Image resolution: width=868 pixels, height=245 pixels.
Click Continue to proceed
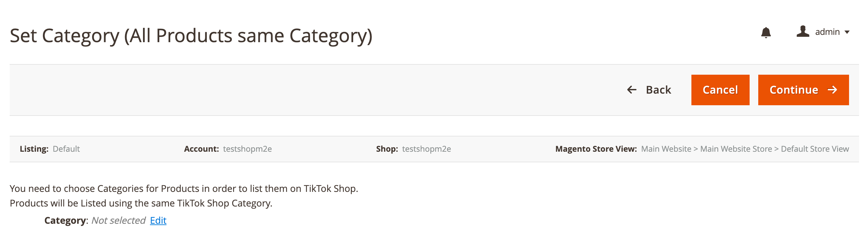803,90
